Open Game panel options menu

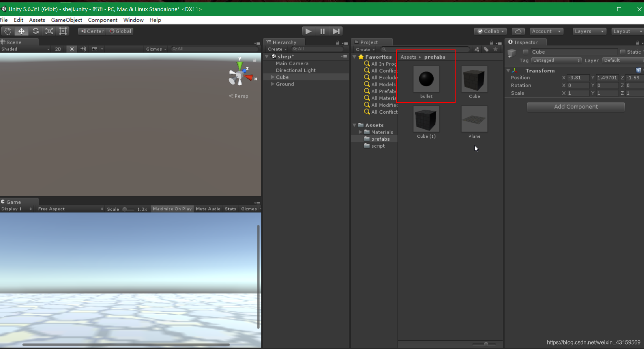click(257, 203)
